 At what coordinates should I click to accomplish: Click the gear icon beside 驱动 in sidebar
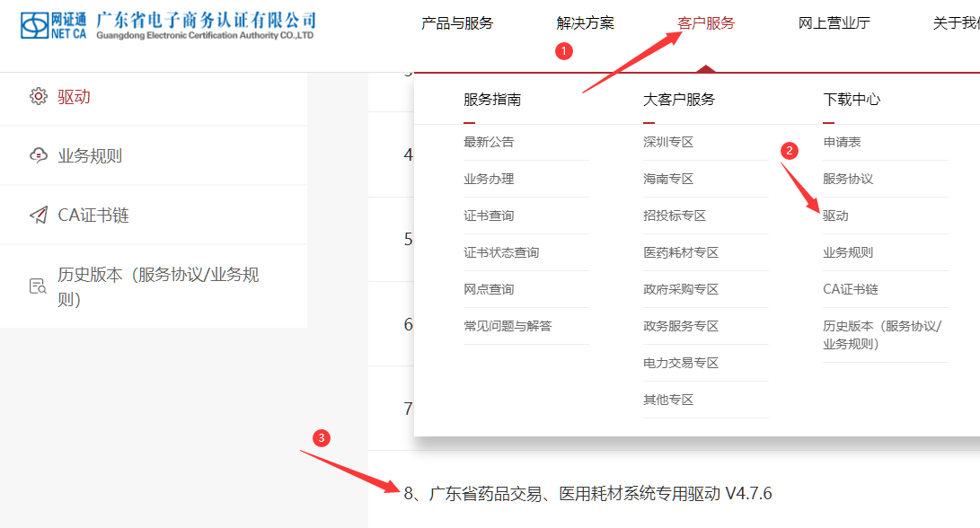pyautogui.click(x=38, y=97)
